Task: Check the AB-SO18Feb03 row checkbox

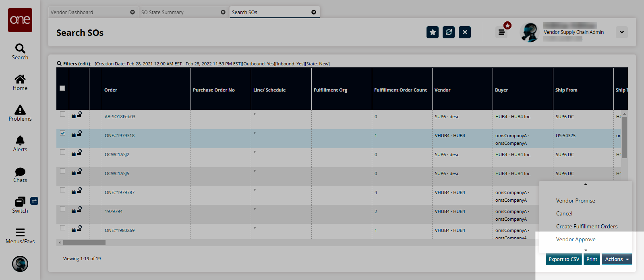Action: 63,114
